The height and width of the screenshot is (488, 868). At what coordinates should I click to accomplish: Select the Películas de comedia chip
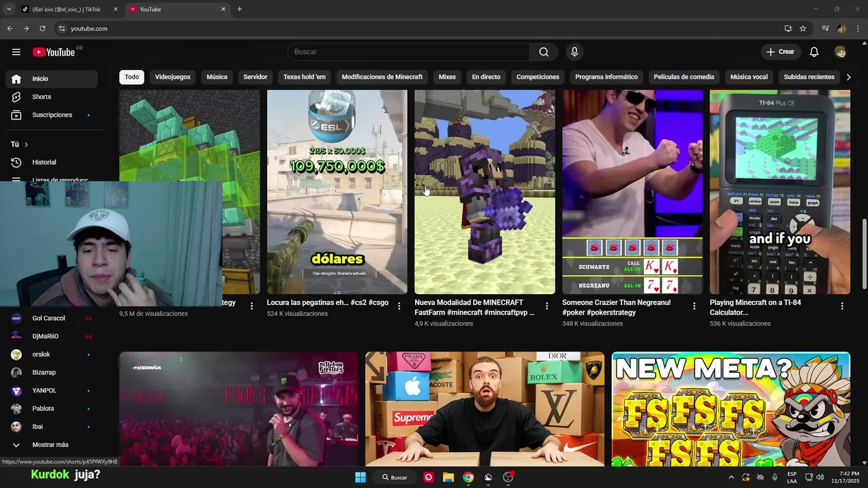(x=684, y=77)
